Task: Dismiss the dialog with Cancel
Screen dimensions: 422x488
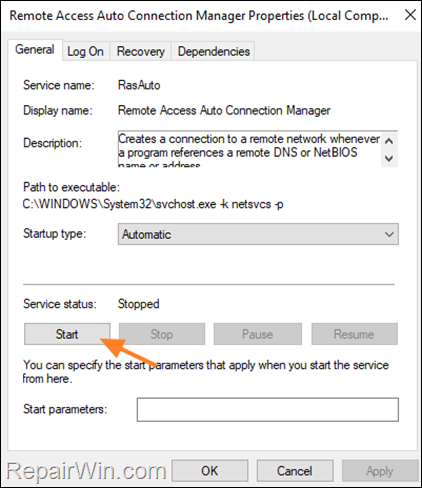Action: [x=295, y=471]
